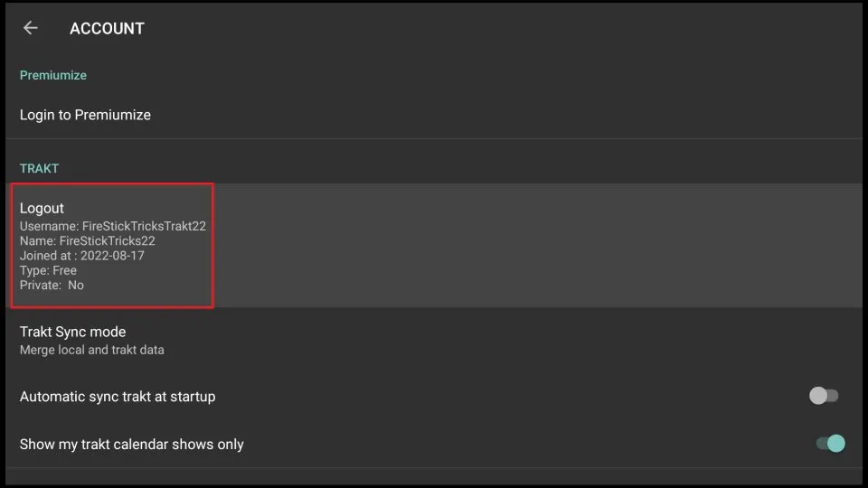Click the Merge local and trakt data subtitle
The image size is (868, 488).
click(x=92, y=350)
